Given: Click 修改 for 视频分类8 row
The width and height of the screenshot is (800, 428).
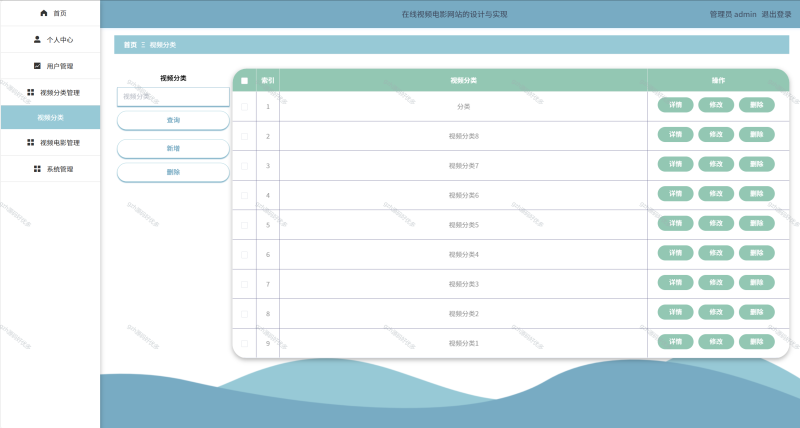Looking at the screenshot, I should pyautogui.click(x=715, y=135).
